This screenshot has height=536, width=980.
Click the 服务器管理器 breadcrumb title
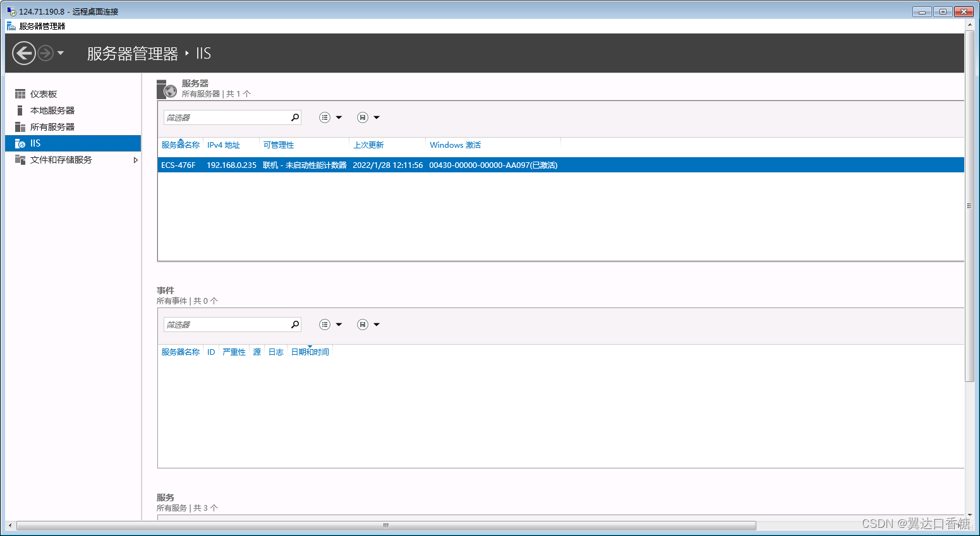coord(133,54)
